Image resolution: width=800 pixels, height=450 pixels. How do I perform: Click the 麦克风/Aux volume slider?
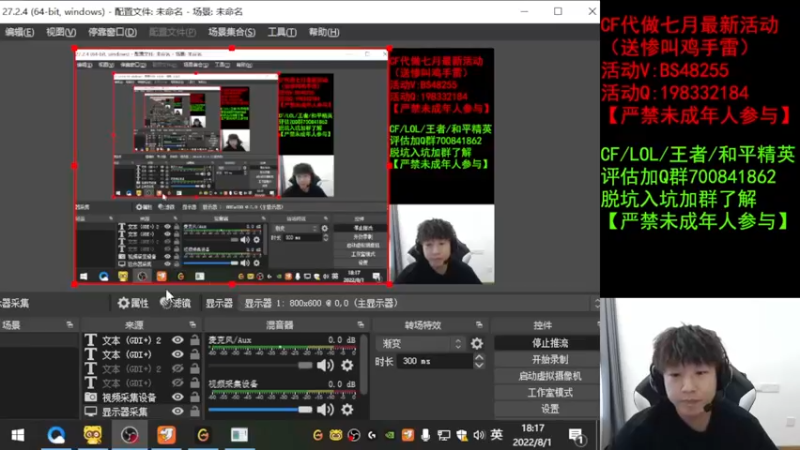pyautogui.click(x=260, y=365)
